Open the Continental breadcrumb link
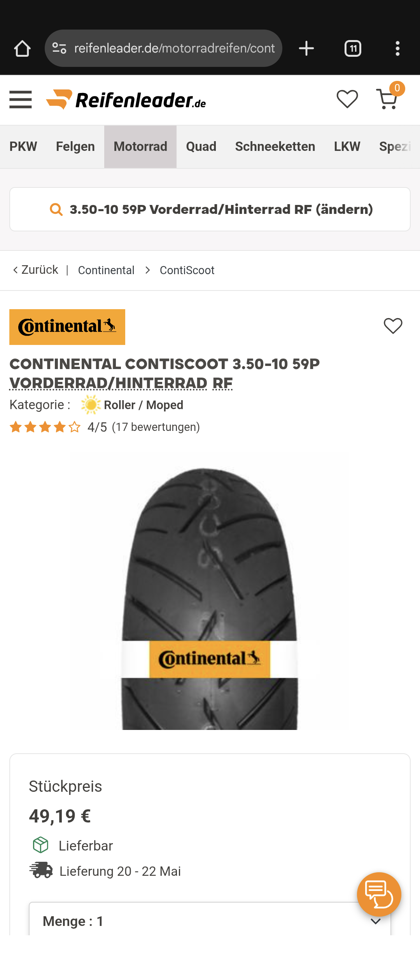 coord(106,270)
